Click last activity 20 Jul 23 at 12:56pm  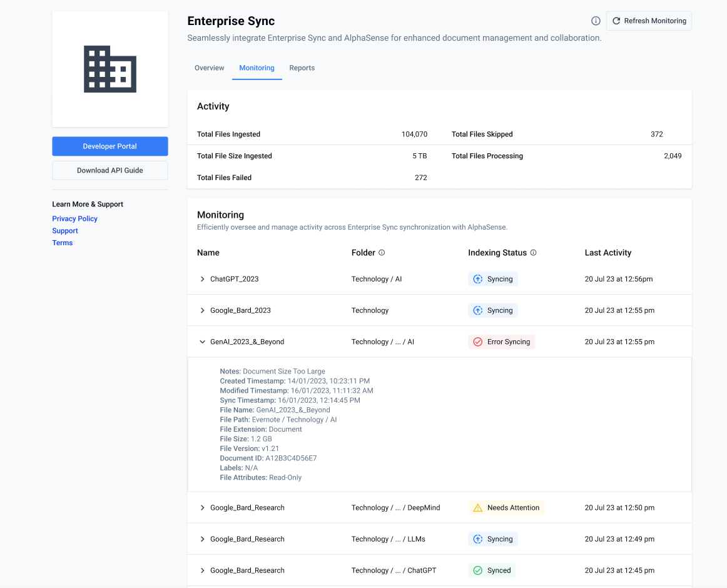tap(619, 279)
